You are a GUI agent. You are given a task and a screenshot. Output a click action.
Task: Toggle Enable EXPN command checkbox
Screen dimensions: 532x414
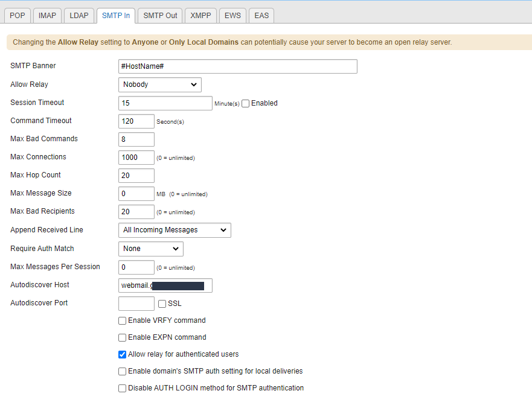coord(123,337)
